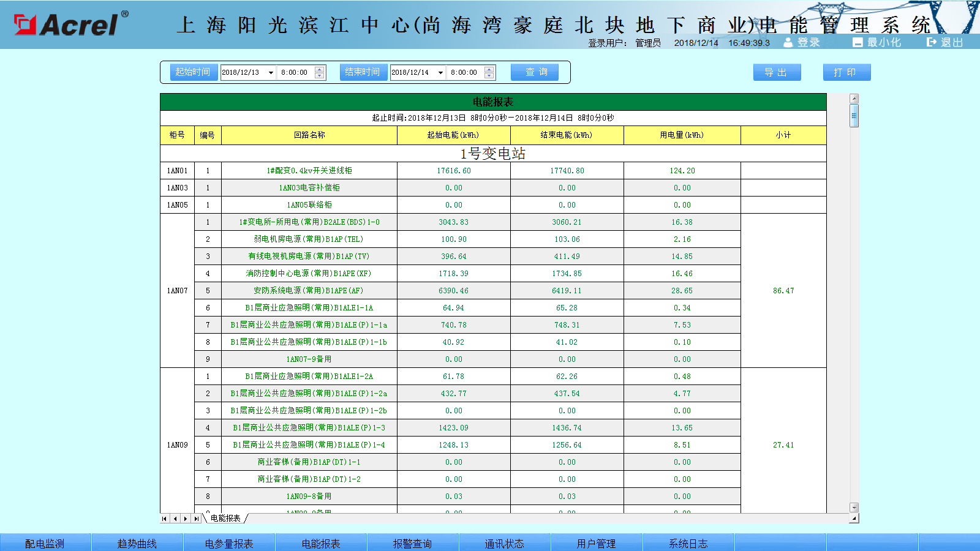Jump to first sheet with navigation arrow

164,519
